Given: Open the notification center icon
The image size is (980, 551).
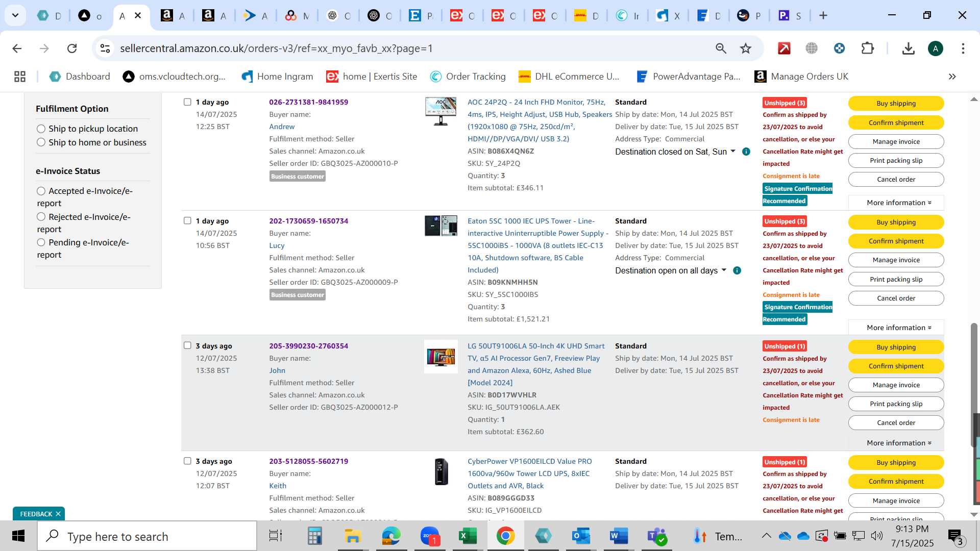Looking at the screenshot, I should pos(955,536).
